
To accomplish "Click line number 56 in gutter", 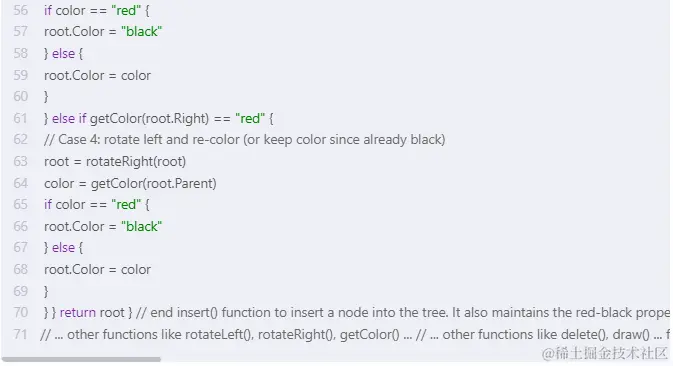I will point(21,10).
